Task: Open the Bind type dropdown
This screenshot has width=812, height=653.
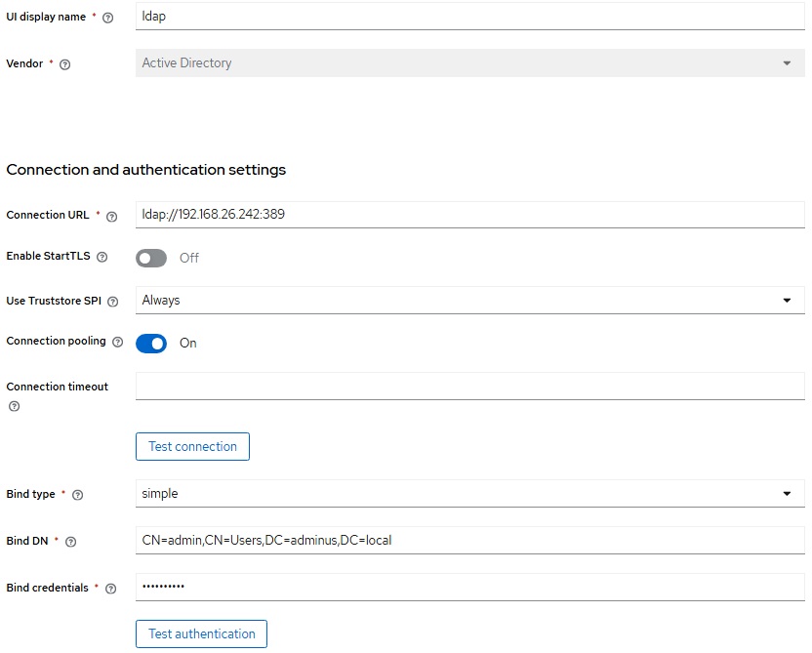Action: pyautogui.click(x=470, y=494)
